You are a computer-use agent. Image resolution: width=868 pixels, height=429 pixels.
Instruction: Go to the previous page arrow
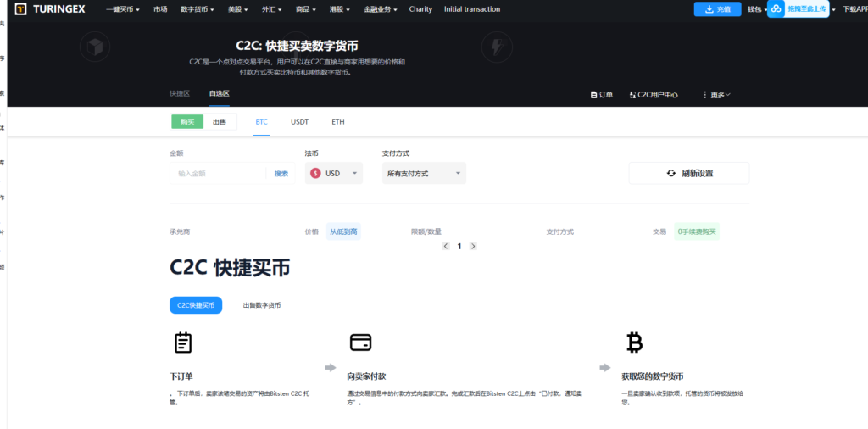[x=446, y=247]
